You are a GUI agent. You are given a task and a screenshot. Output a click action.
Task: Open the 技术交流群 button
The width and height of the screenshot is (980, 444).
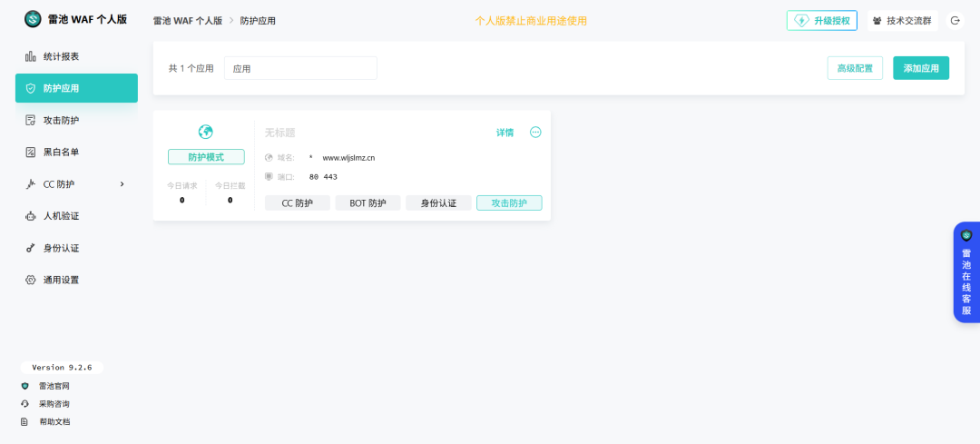(903, 21)
